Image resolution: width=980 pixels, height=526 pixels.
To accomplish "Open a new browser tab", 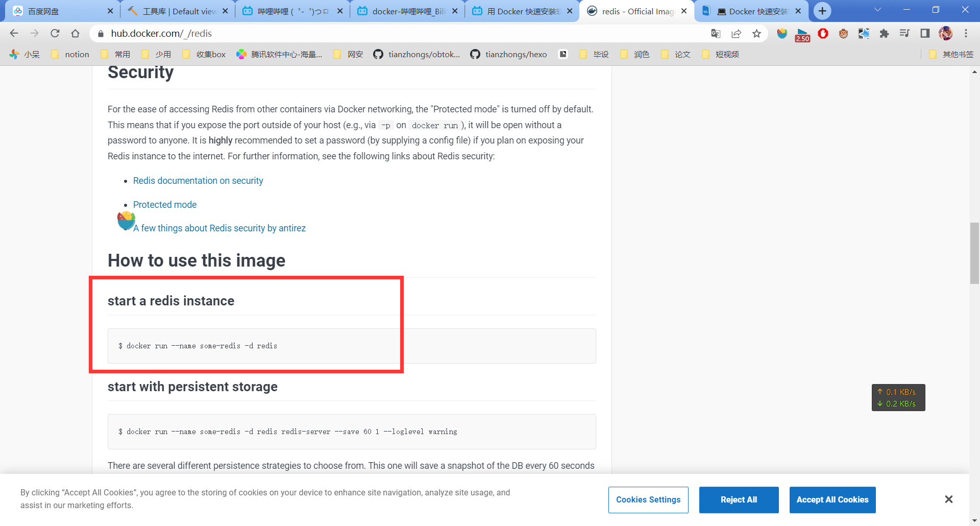I will (822, 11).
